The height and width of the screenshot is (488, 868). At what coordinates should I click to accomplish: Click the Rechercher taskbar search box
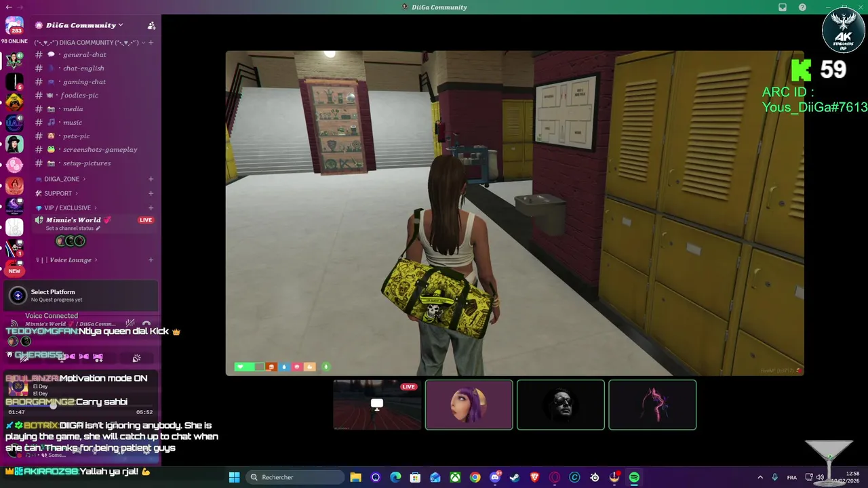click(x=294, y=477)
